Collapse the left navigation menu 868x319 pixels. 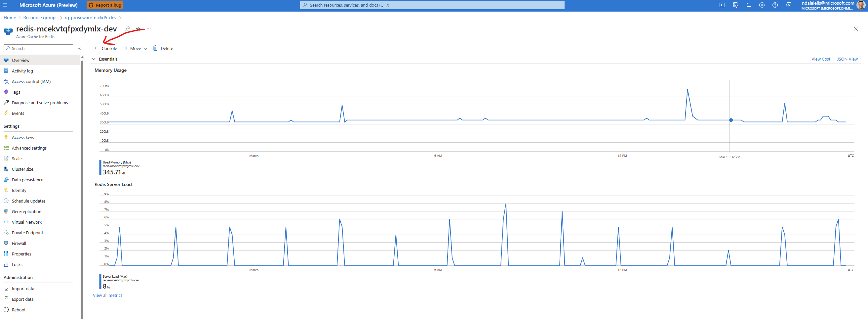80,48
